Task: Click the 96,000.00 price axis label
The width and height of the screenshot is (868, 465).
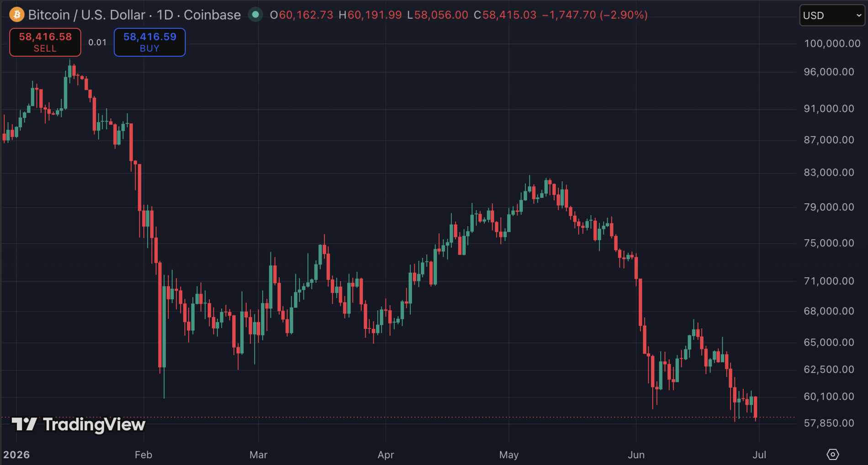Action: 829,72
